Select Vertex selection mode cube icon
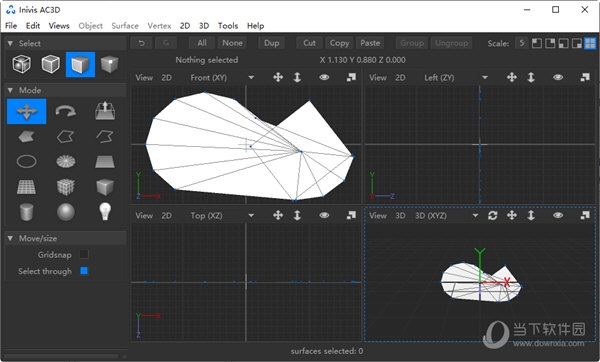Screen dimensions: 600x362 click(110, 64)
